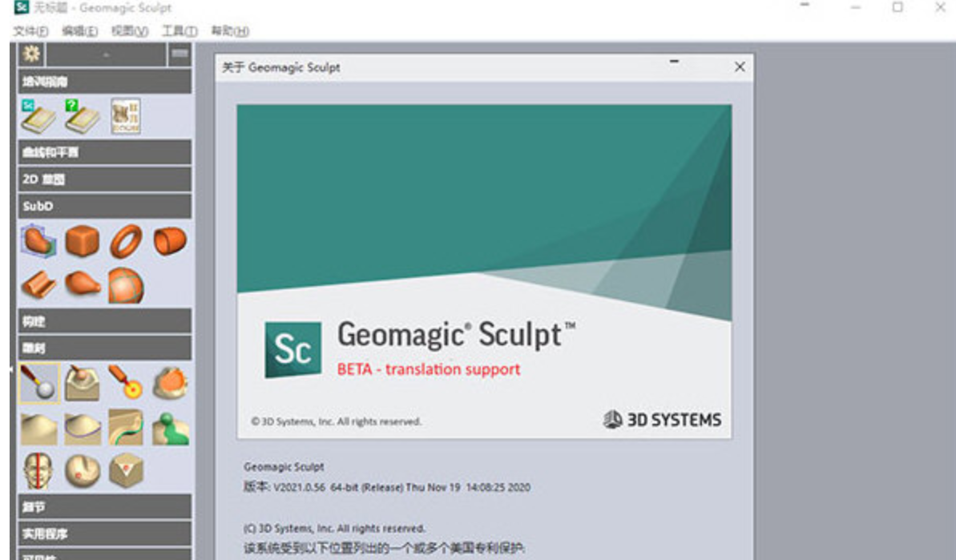This screenshot has height=560, width=956.
Task: Select the highlighted ball carving tool
Action: [39, 383]
